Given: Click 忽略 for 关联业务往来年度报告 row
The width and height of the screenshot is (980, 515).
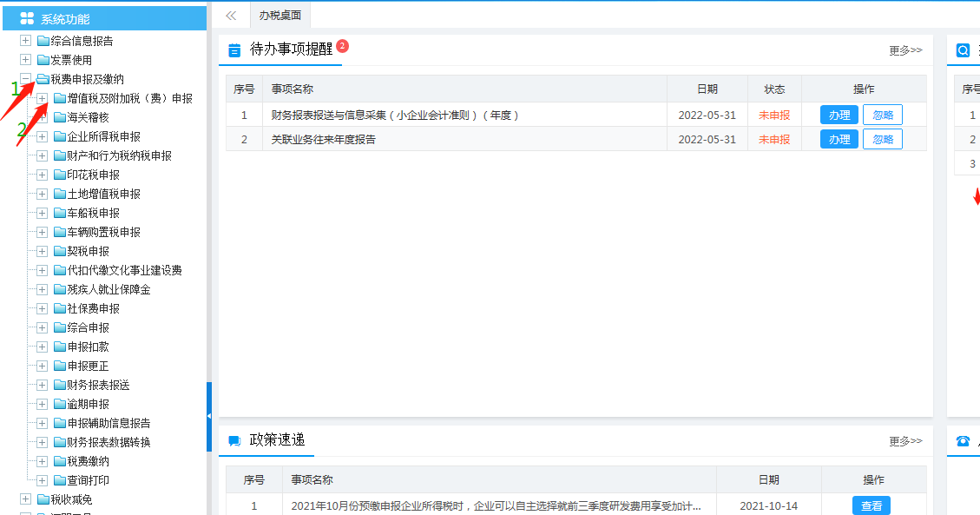Looking at the screenshot, I should coord(882,139).
